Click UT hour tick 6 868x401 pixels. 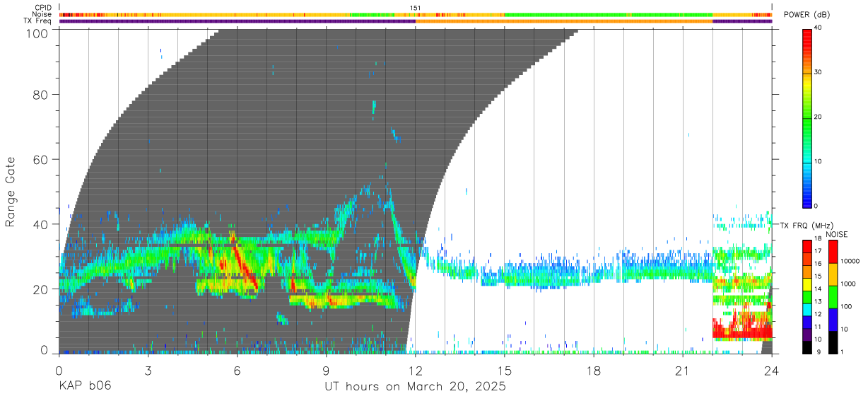tap(237, 370)
